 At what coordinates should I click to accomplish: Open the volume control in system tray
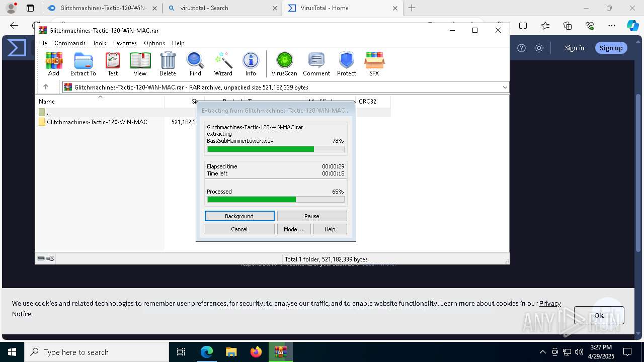[579, 352]
